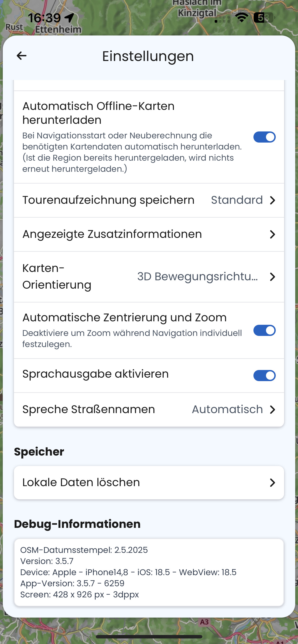This screenshot has width=298, height=644.
Task: Open Angezeigte Zusatzinformationen menu entry
Action: pos(149,234)
